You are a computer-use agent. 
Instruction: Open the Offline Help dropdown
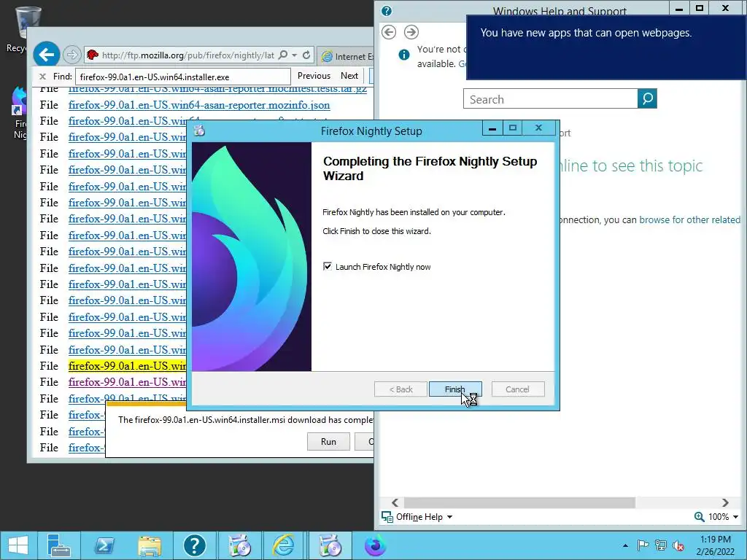(417, 517)
